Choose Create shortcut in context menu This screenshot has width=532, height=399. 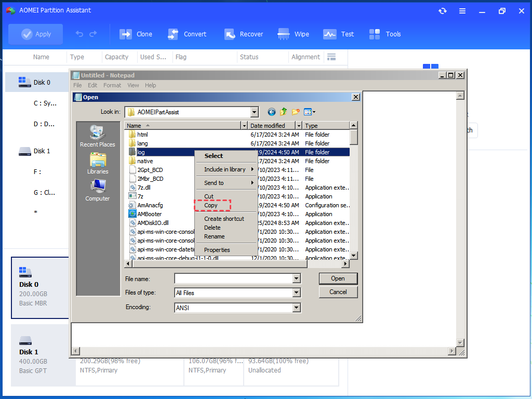point(227,219)
